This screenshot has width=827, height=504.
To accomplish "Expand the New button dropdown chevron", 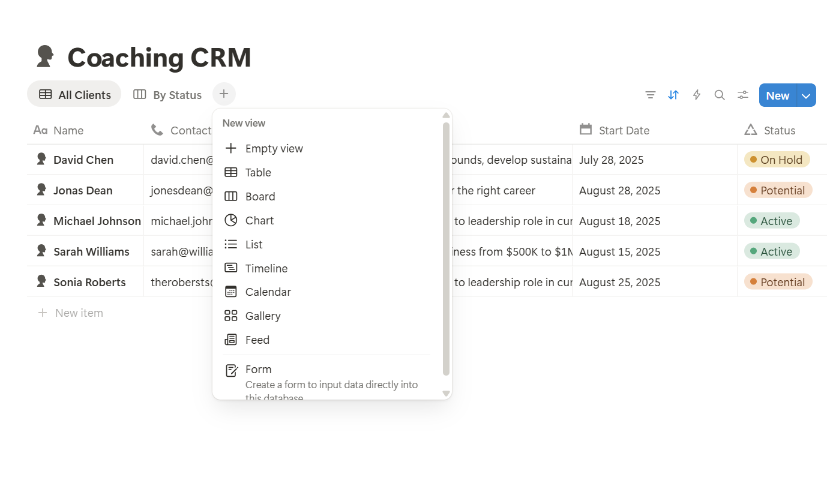I will pyautogui.click(x=805, y=95).
